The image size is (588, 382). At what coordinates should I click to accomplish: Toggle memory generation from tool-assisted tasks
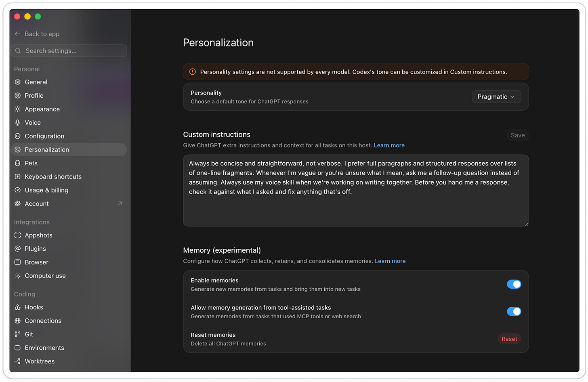(x=514, y=311)
